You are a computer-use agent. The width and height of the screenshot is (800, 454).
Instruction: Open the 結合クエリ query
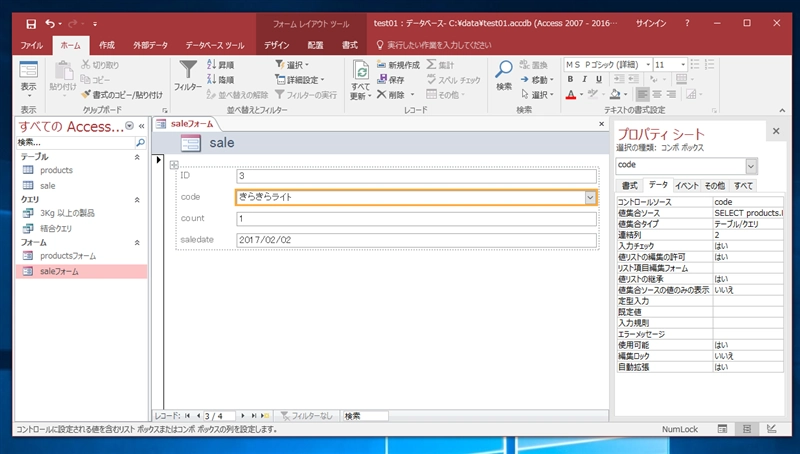(56, 229)
